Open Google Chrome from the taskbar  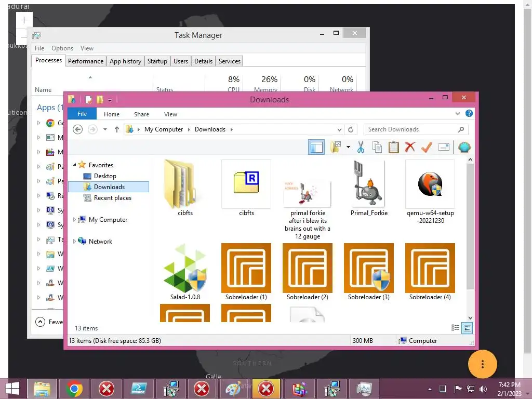tap(74, 389)
